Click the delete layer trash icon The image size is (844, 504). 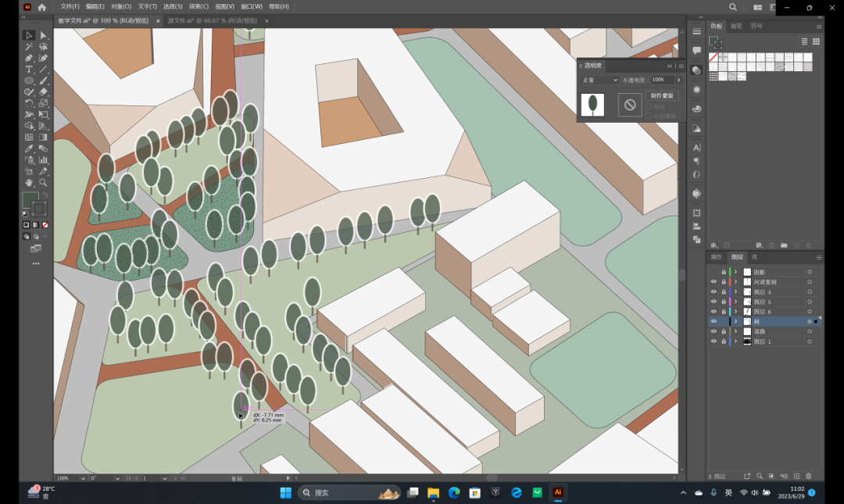click(x=809, y=476)
